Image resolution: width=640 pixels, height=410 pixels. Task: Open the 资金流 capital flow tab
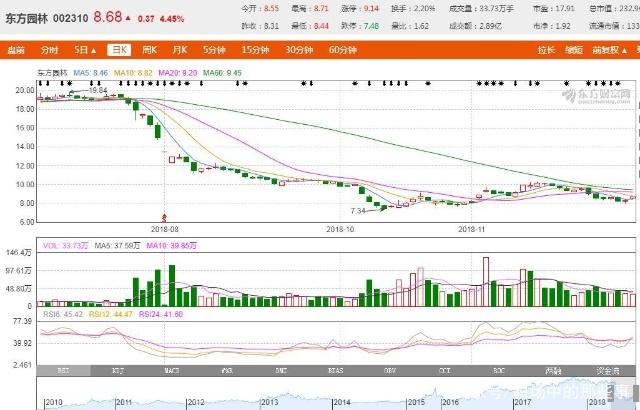tap(608, 370)
